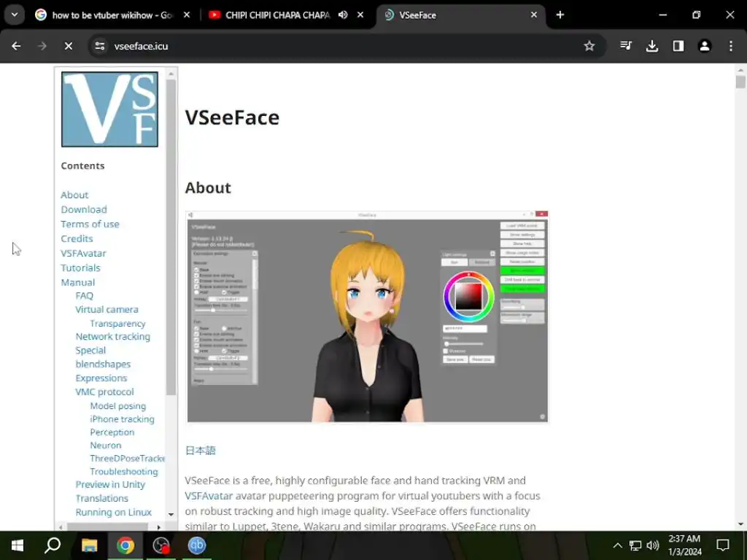Open the About contents link

(74, 195)
